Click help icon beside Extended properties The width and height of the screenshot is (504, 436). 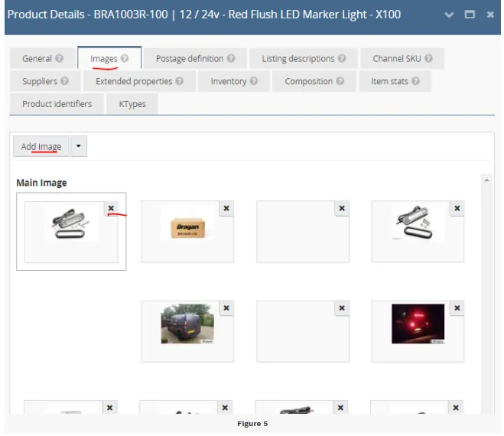[180, 81]
